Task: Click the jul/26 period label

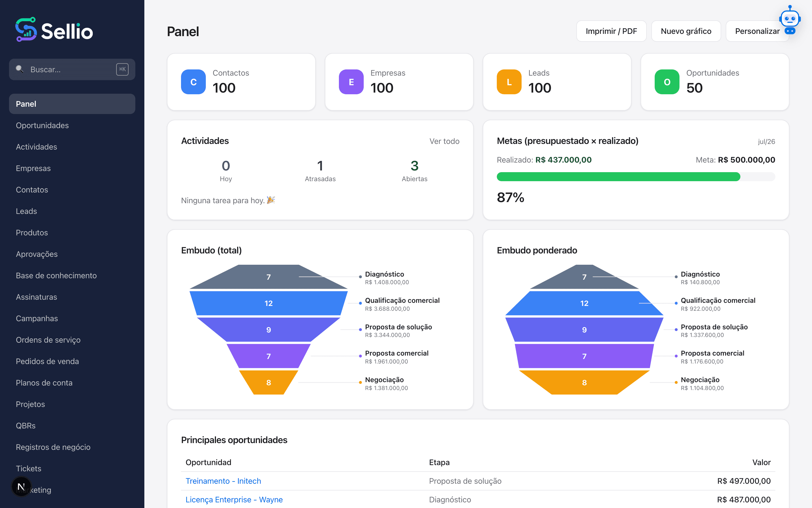Action: [x=766, y=141]
